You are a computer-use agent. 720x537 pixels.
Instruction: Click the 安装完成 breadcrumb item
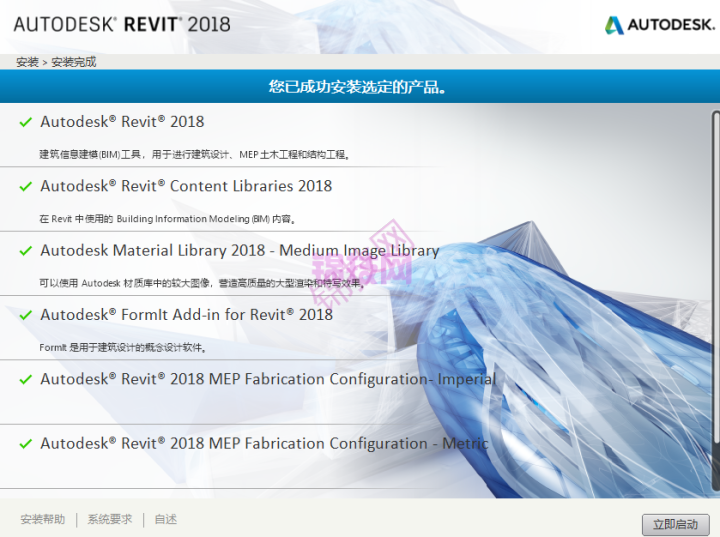pyautogui.click(x=73, y=62)
